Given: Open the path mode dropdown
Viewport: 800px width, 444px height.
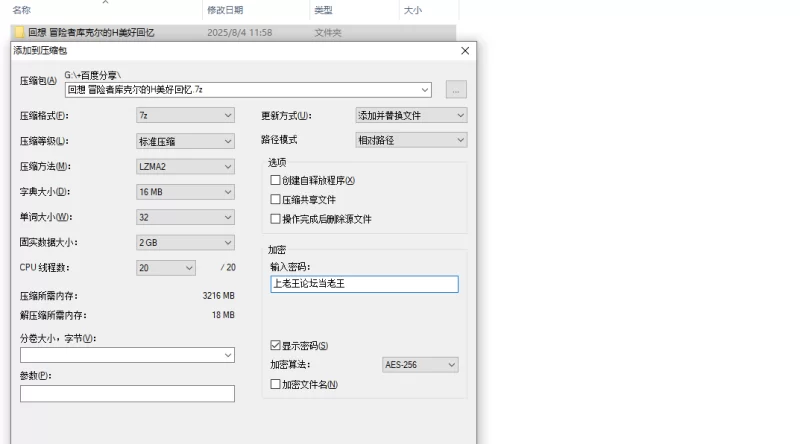Looking at the screenshot, I should pyautogui.click(x=411, y=140).
